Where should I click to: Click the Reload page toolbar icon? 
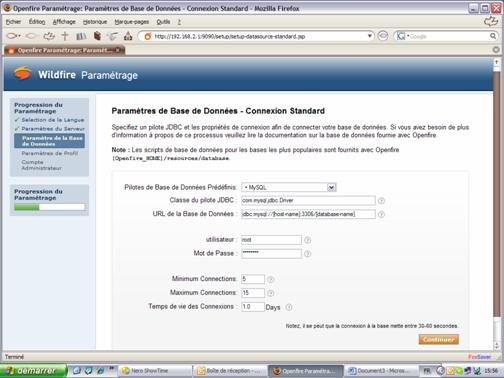coord(49,36)
